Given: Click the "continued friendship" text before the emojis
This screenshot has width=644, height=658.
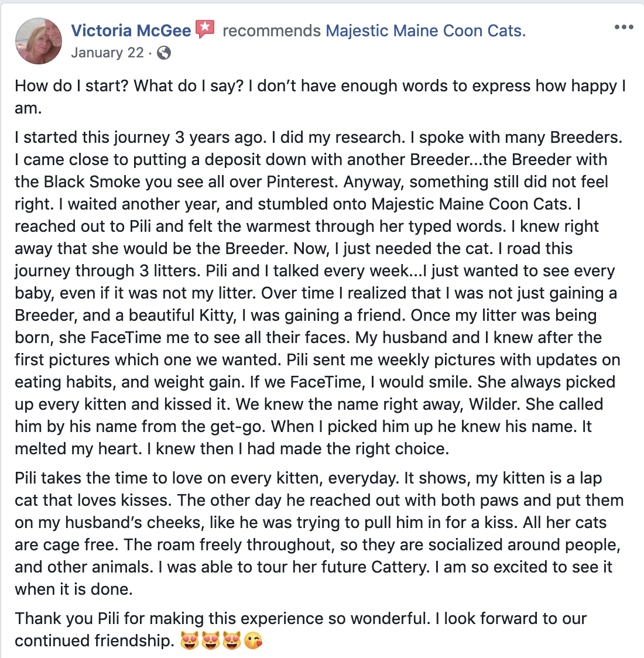Looking at the screenshot, I should tap(94, 641).
